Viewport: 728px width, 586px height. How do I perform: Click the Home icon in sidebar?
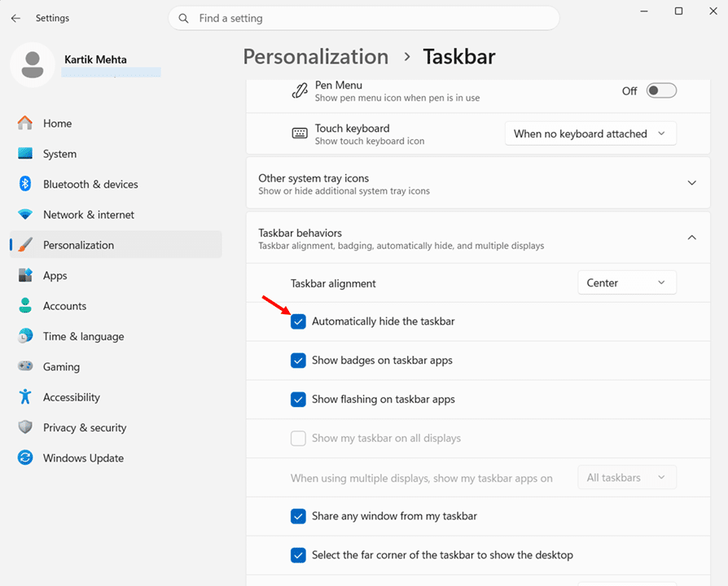(25, 124)
